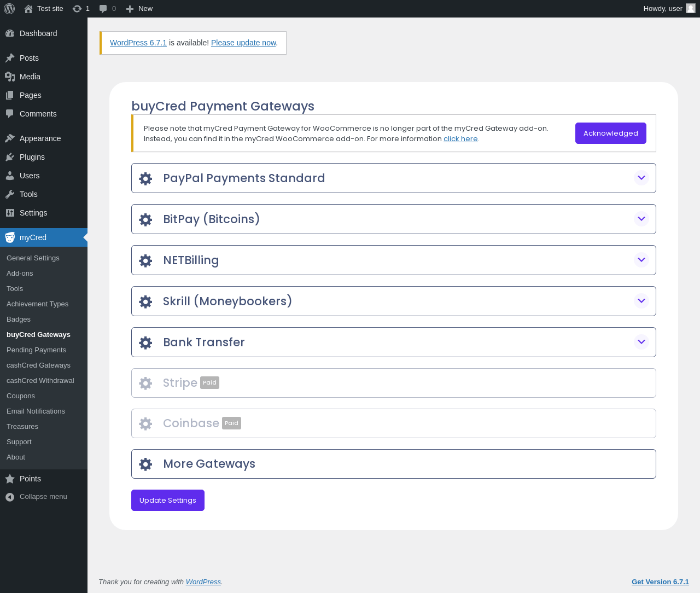700x593 pixels.
Task: Click user avatar next to Howdy
Action: coord(691,8)
